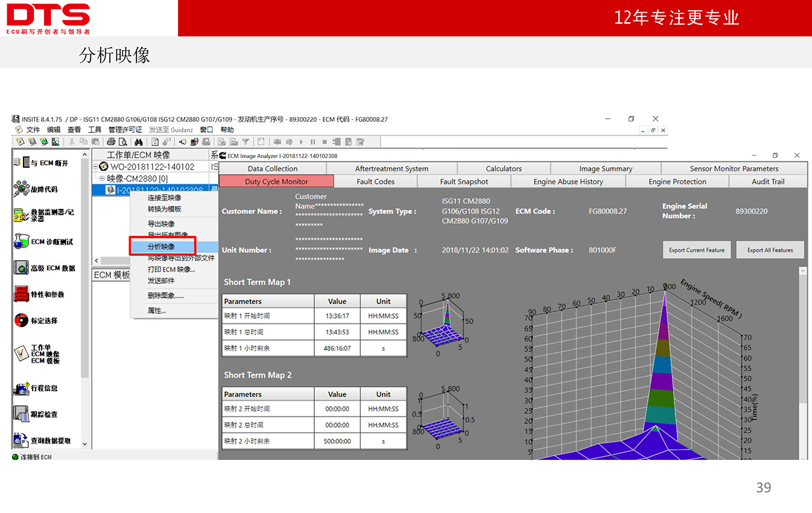812x513 pixels.
Task: Switch to the Fault Codes tab
Action: click(376, 181)
